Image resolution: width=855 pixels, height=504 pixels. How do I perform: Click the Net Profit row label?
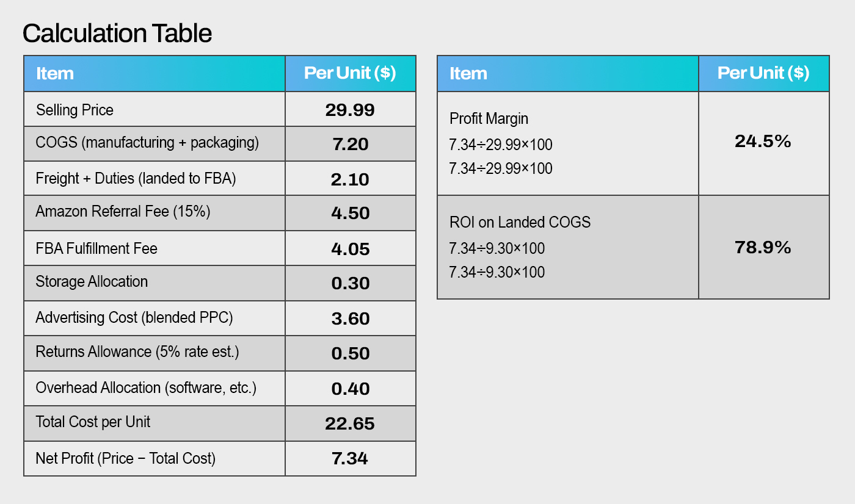pyautogui.click(x=126, y=458)
